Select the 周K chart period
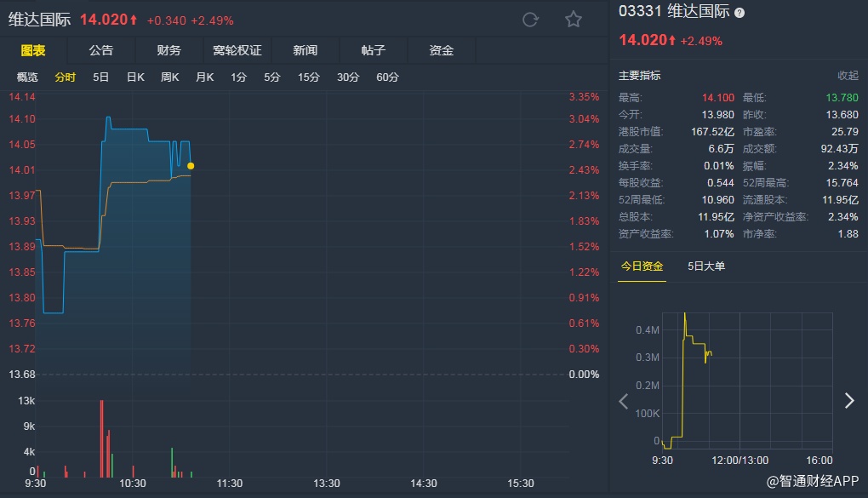 (170, 77)
